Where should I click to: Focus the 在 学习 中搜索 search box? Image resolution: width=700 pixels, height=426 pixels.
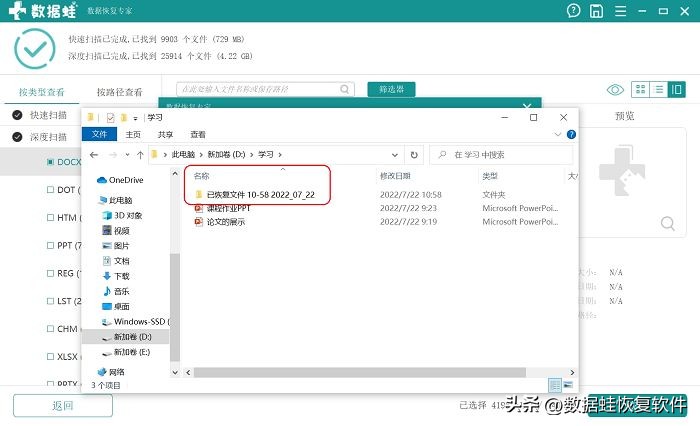click(501, 155)
